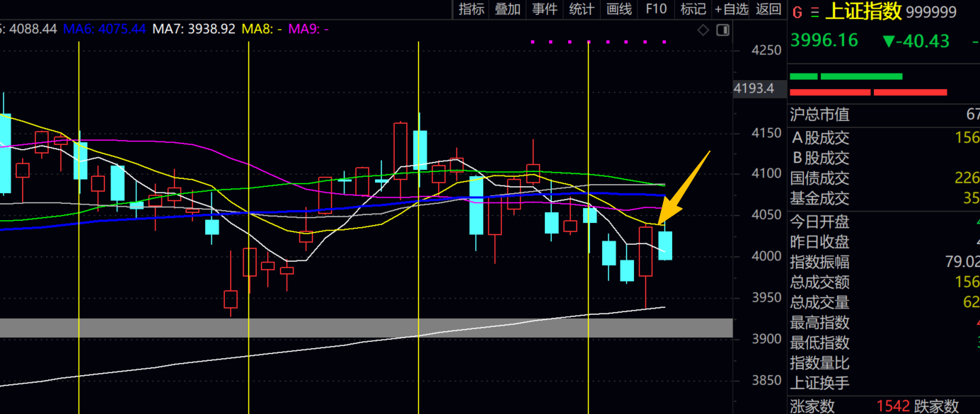
Task: Click the A股成交 row
Action: point(884,138)
